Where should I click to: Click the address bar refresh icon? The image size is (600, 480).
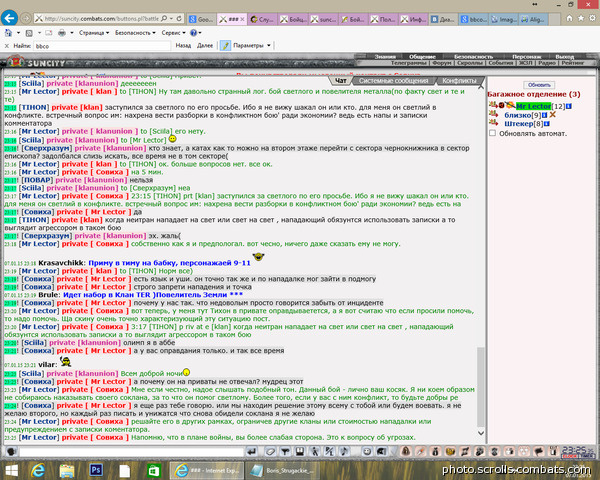pyautogui.click(x=179, y=18)
